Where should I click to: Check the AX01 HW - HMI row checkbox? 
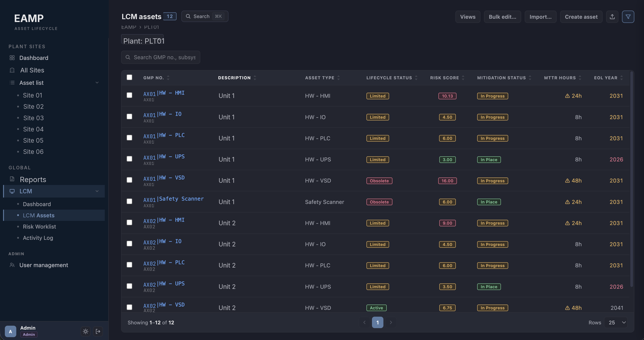click(129, 95)
